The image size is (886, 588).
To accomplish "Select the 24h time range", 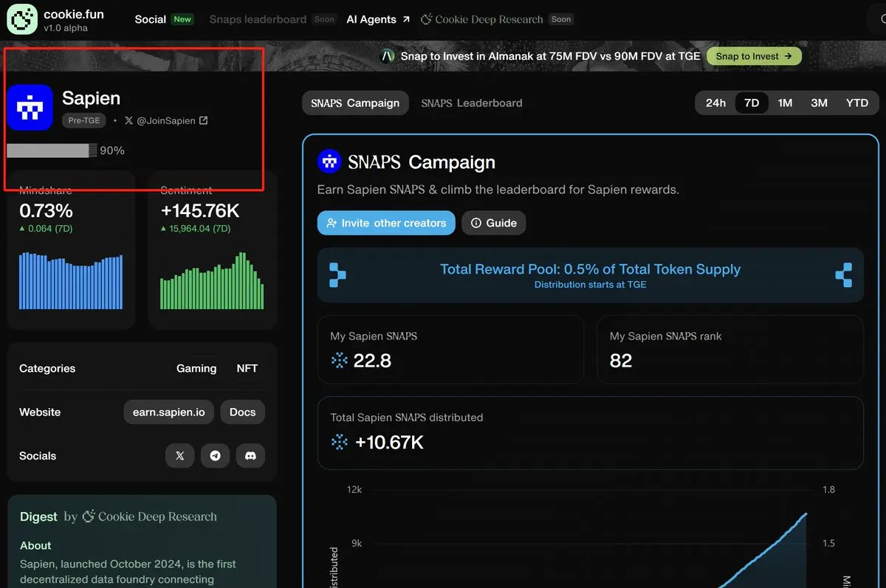I will point(715,103).
